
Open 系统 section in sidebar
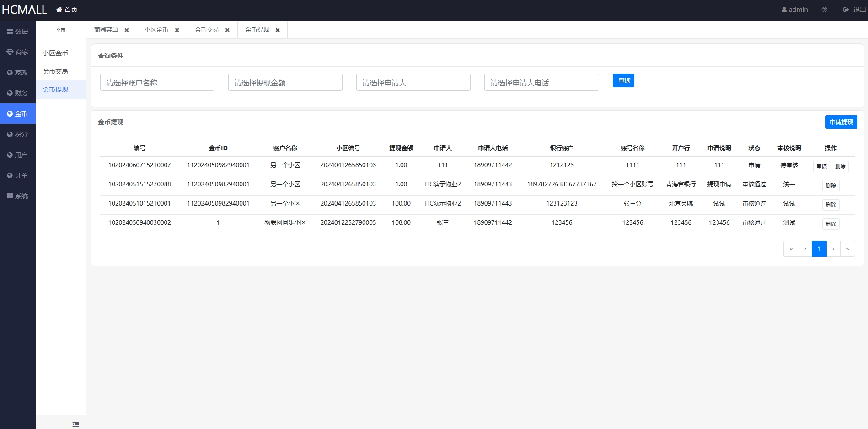(x=17, y=196)
